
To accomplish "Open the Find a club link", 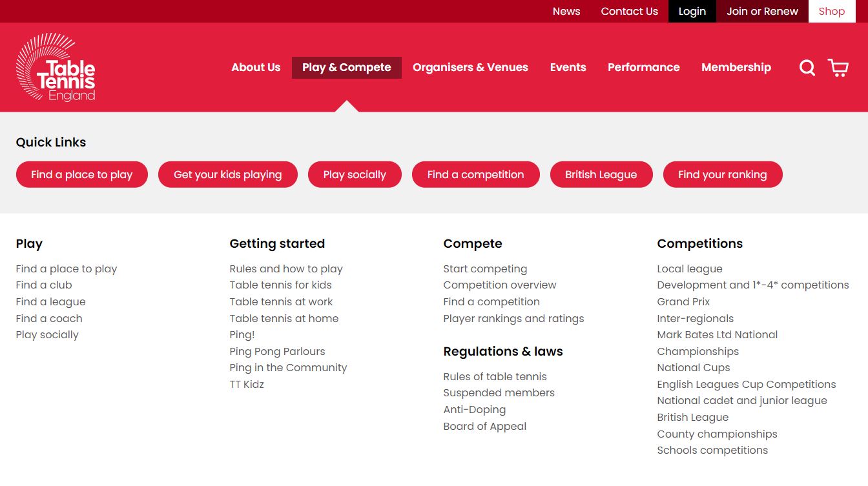I will 44,285.
